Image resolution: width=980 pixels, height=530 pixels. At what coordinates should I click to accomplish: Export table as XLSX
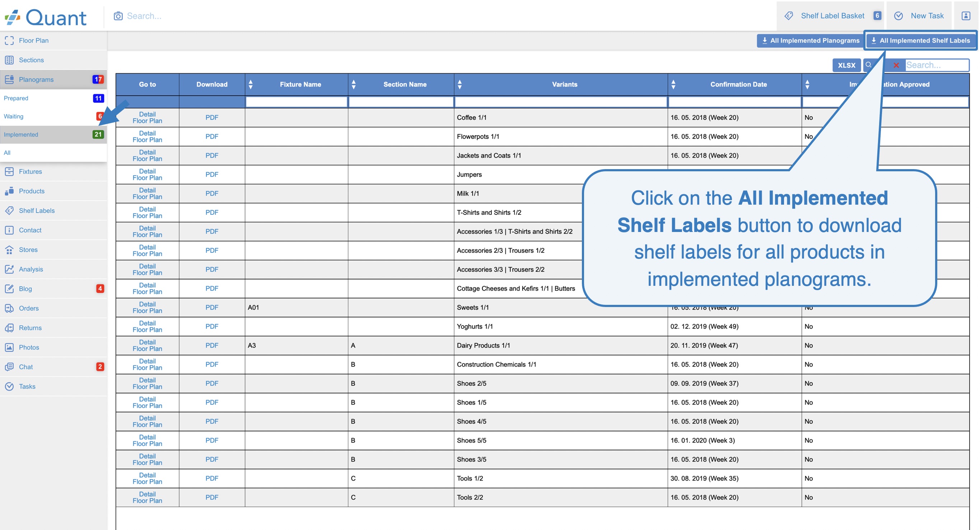(x=846, y=65)
